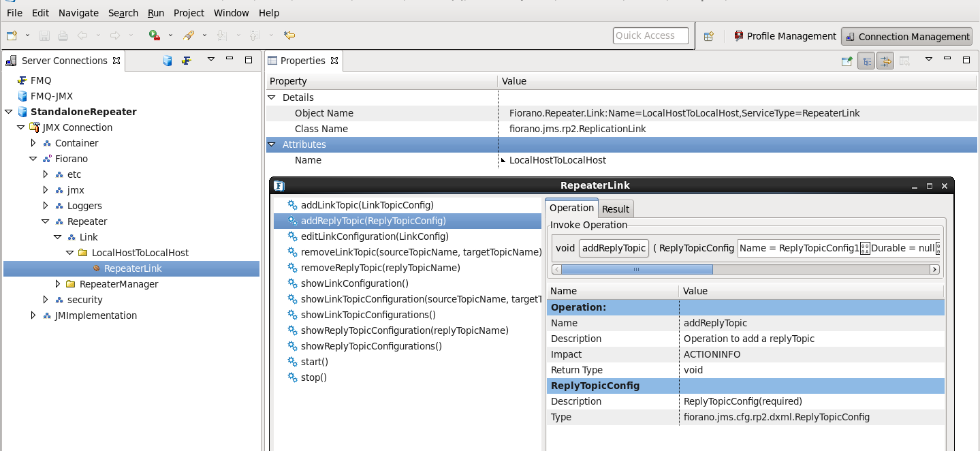980x451 pixels.
Task: Click the Open Perspective icon
Action: tap(708, 36)
